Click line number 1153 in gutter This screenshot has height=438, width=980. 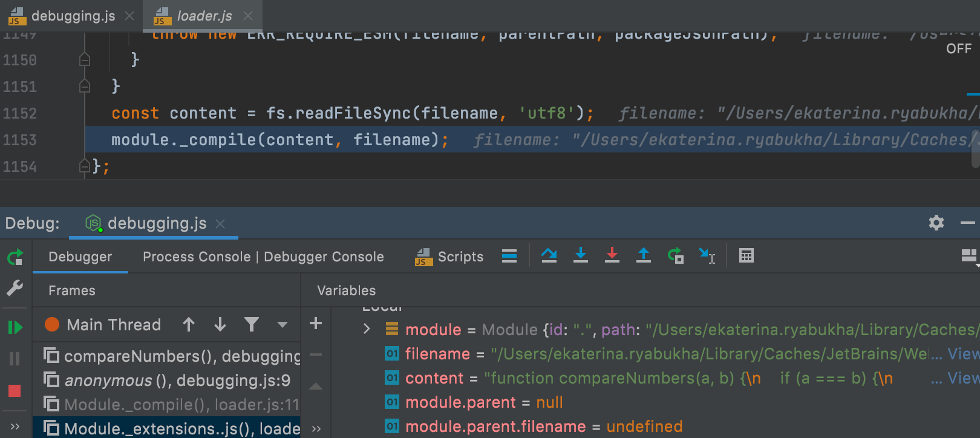[x=20, y=140]
